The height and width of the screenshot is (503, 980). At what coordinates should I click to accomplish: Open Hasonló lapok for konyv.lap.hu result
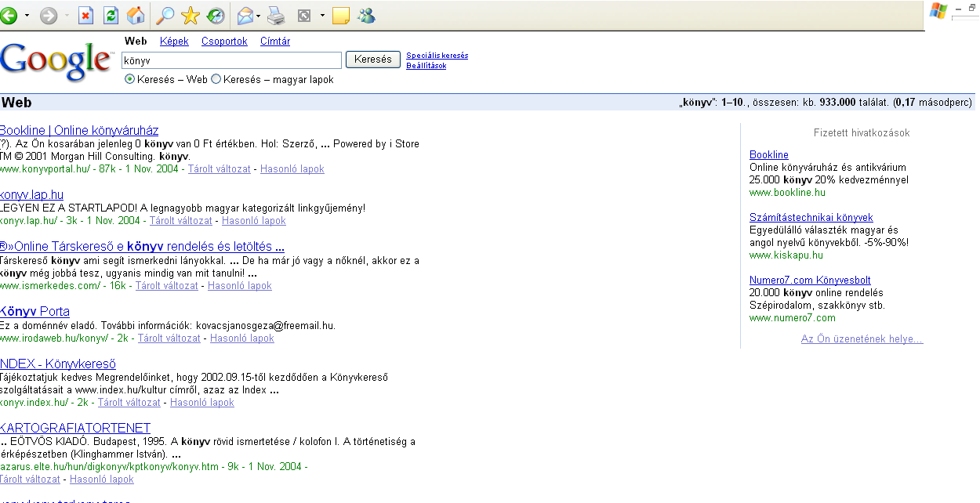253,221
